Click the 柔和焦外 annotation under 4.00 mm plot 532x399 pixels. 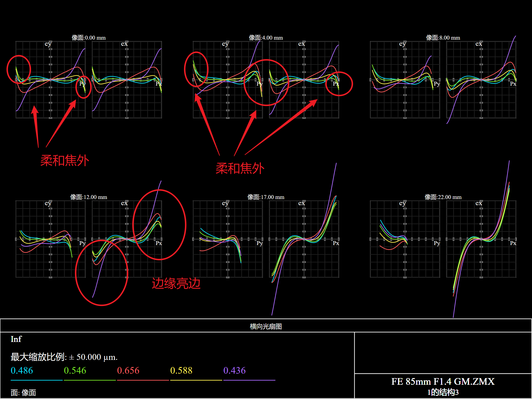[240, 169]
